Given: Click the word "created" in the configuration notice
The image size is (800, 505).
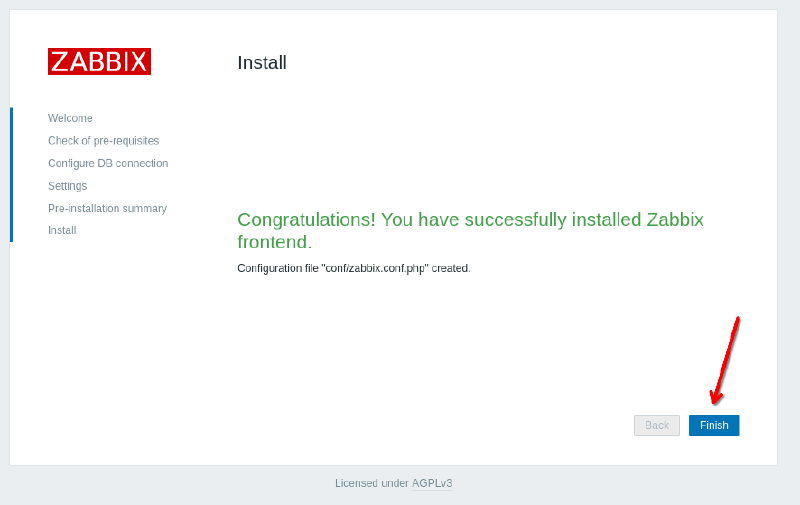Looking at the screenshot, I should click(x=450, y=268).
